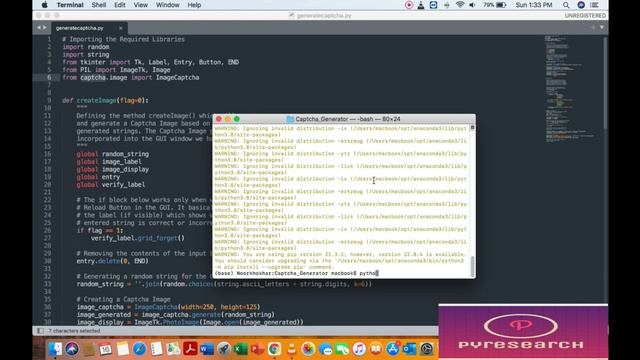The width and height of the screenshot is (640, 360).
Task: Click 'global verify_label' line
Action: [x=111, y=184]
